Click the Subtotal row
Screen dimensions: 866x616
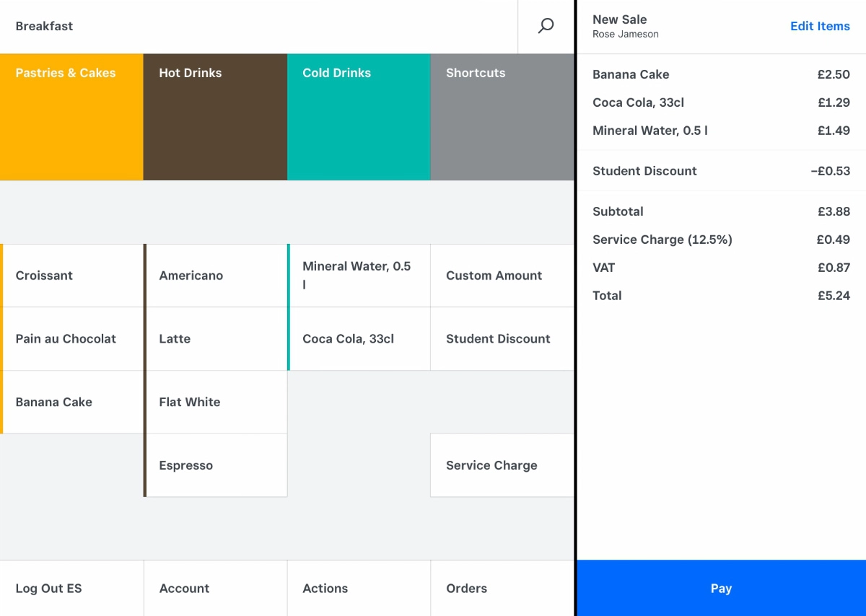tap(721, 211)
